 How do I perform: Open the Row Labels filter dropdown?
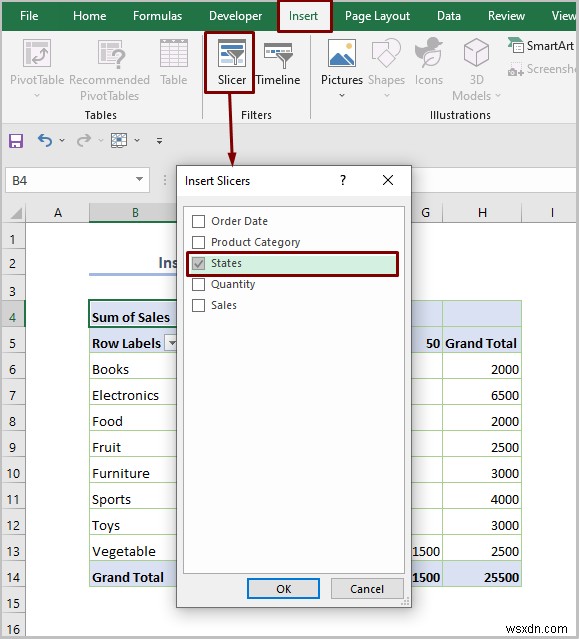(171, 343)
